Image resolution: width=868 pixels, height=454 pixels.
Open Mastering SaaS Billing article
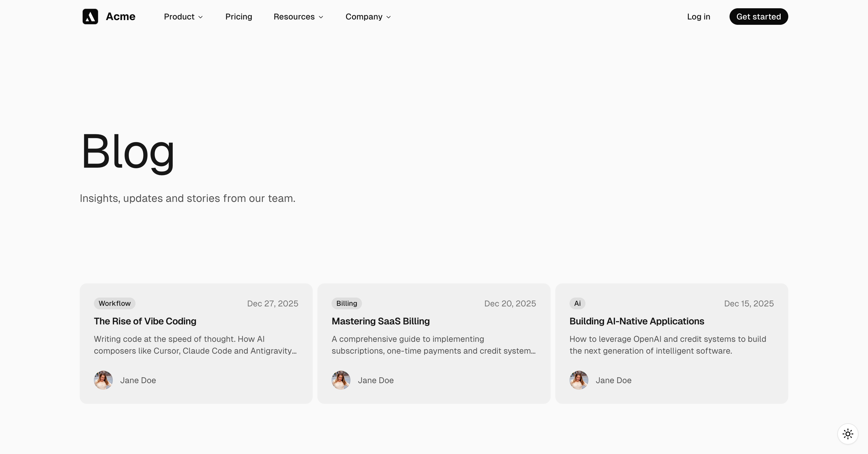click(381, 321)
